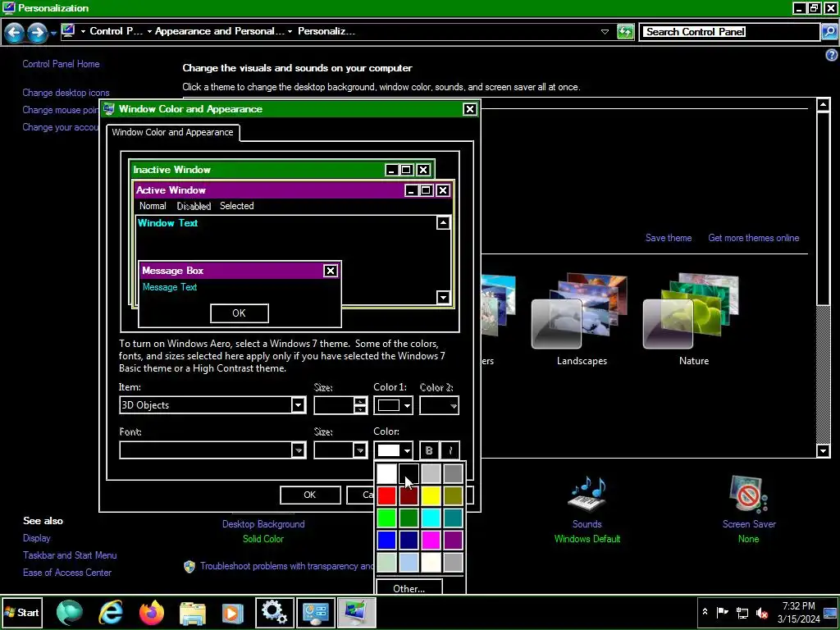Click the Forward navigation arrow
The height and width of the screenshot is (630, 840).
pyautogui.click(x=36, y=33)
